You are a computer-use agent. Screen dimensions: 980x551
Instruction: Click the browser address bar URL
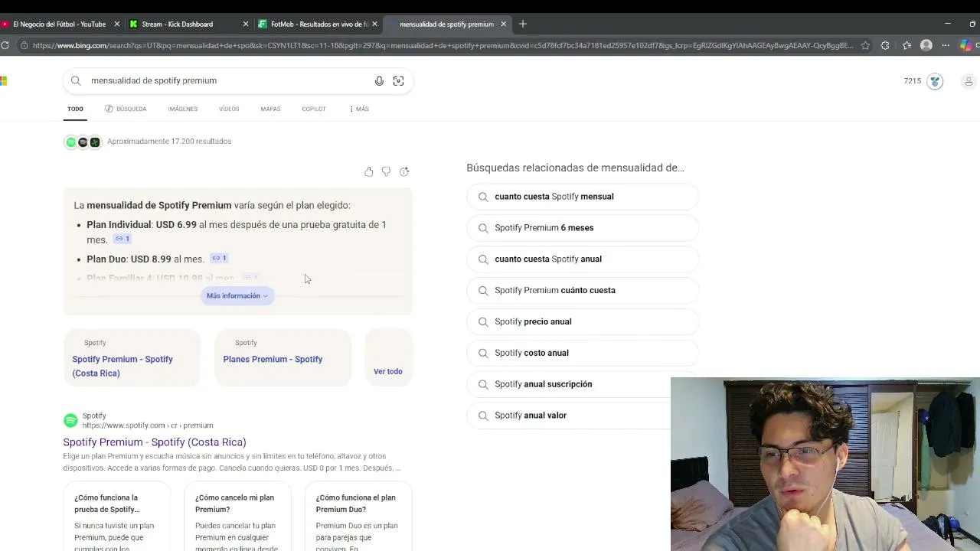(x=443, y=45)
